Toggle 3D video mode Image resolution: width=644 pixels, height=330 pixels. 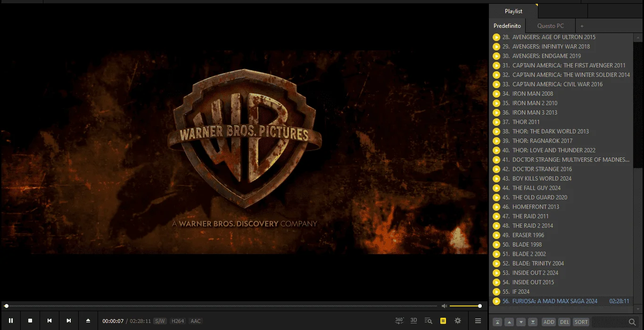[x=413, y=321]
